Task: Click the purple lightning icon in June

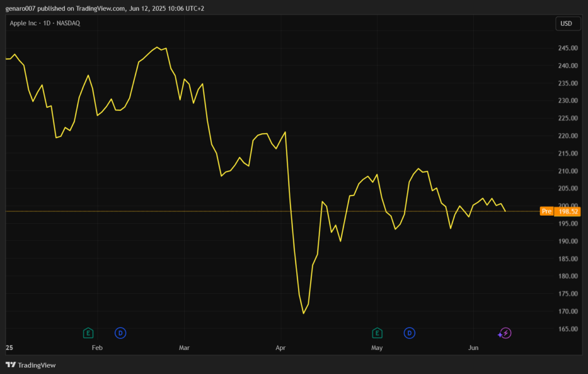Action: (505, 333)
